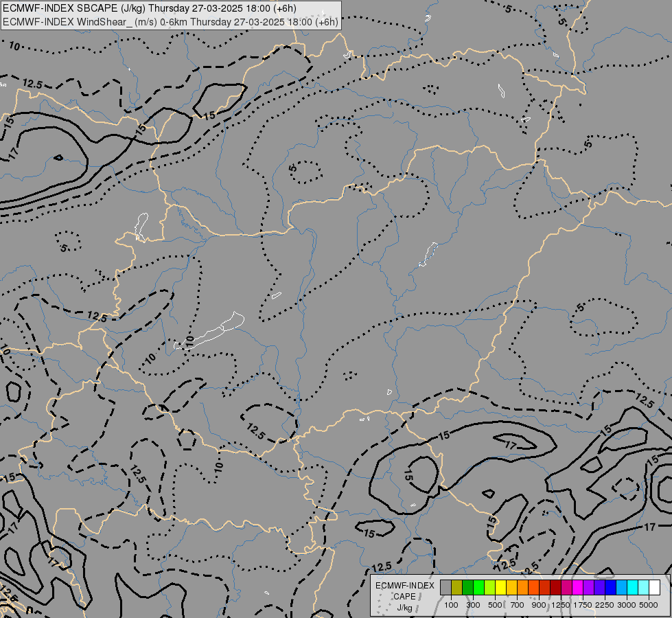The width and height of the screenshot is (672, 618).
Task: Click the pure blue legend swatch
Action: coord(611,588)
